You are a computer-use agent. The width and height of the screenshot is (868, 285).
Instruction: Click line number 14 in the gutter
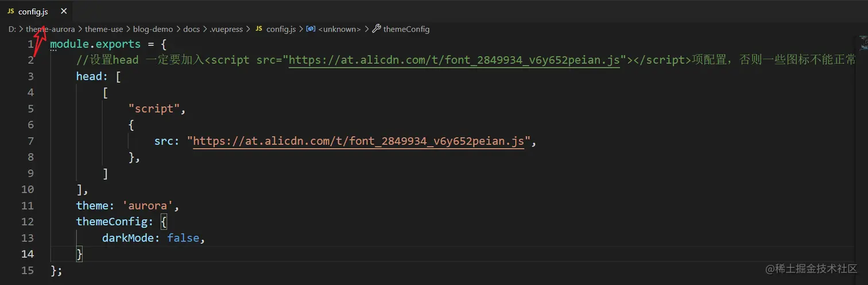(x=27, y=253)
